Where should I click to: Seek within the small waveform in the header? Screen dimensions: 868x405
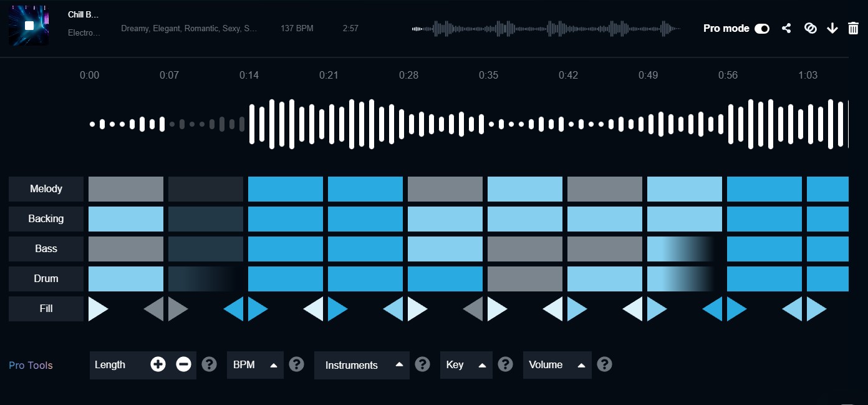[x=546, y=28]
